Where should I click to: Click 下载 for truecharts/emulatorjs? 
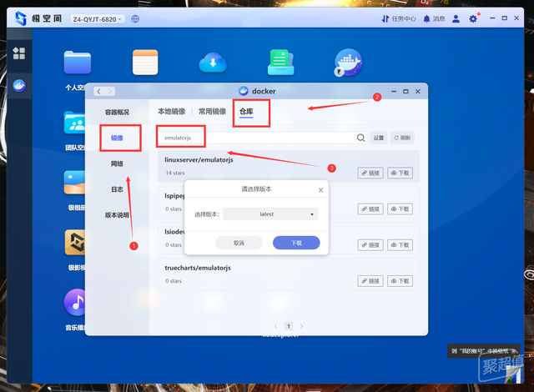point(400,281)
